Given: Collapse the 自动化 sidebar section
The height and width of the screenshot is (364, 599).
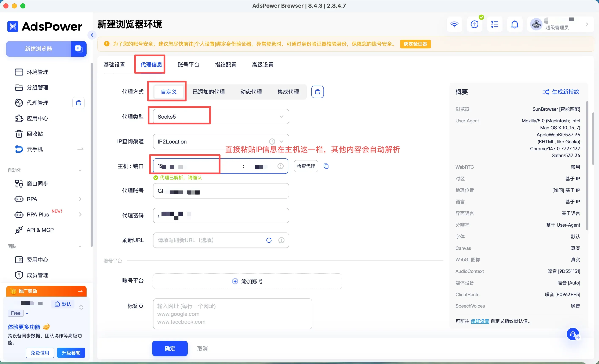Looking at the screenshot, I should 80,170.
